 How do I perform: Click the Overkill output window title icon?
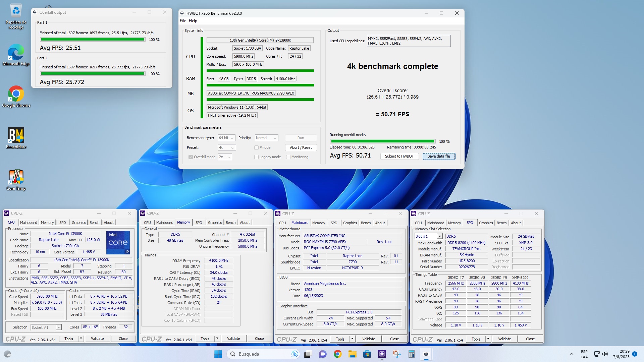tap(35, 12)
